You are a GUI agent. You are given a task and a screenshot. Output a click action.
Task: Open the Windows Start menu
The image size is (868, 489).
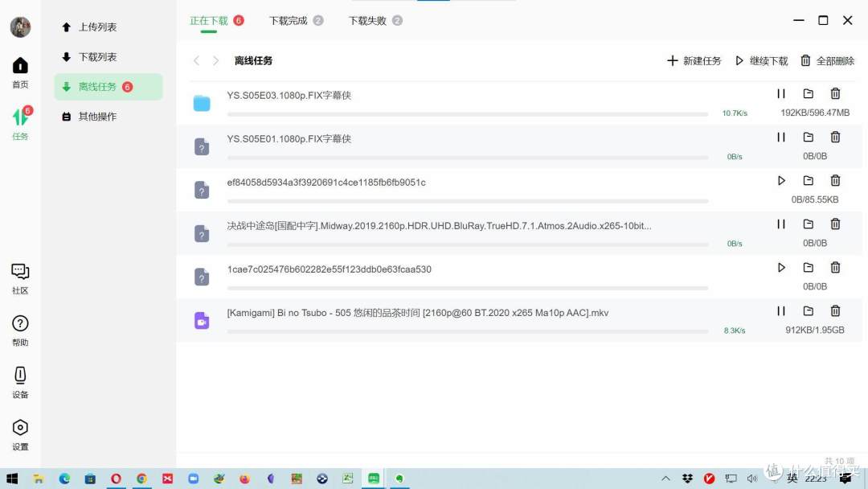pyautogui.click(x=12, y=479)
